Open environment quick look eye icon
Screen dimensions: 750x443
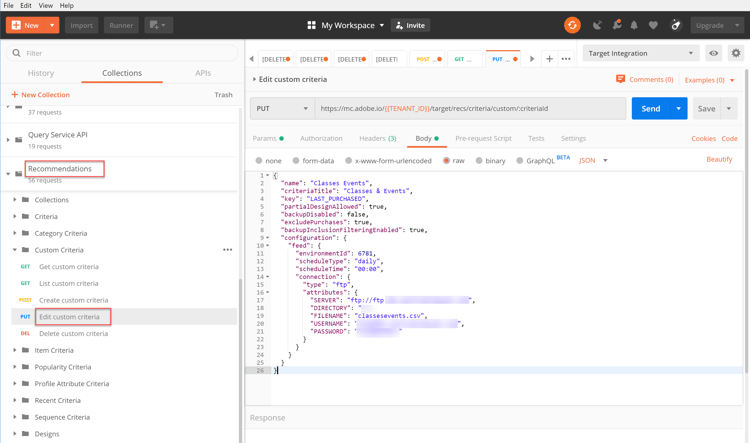coord(714,53)
